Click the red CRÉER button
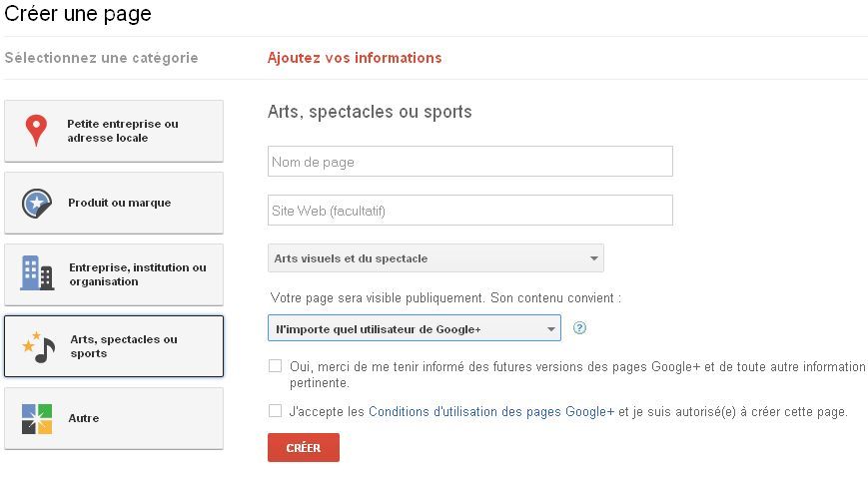The width and height of the screenshot is (868, 481). click(304, 447)
